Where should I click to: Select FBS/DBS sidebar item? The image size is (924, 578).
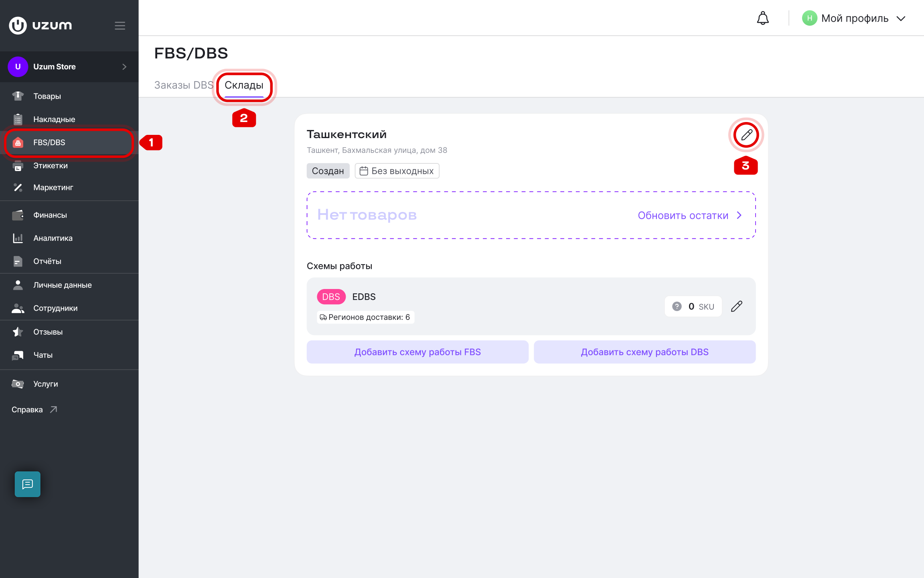coord(69,142)
